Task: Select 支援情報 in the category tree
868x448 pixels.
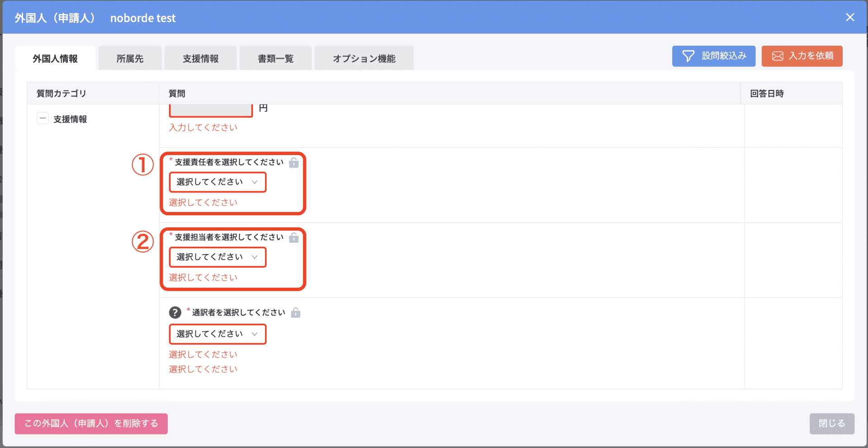Action: [x=70, y=119]
